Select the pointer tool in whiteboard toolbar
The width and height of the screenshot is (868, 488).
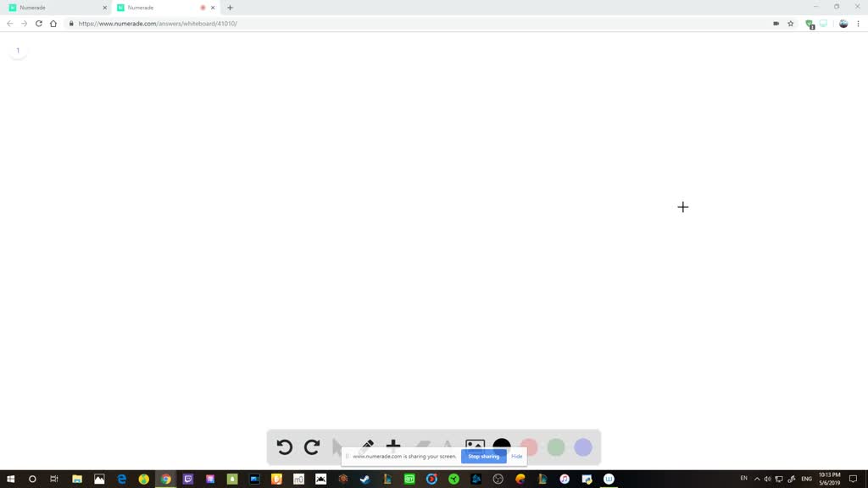click(x=337, y=446)
